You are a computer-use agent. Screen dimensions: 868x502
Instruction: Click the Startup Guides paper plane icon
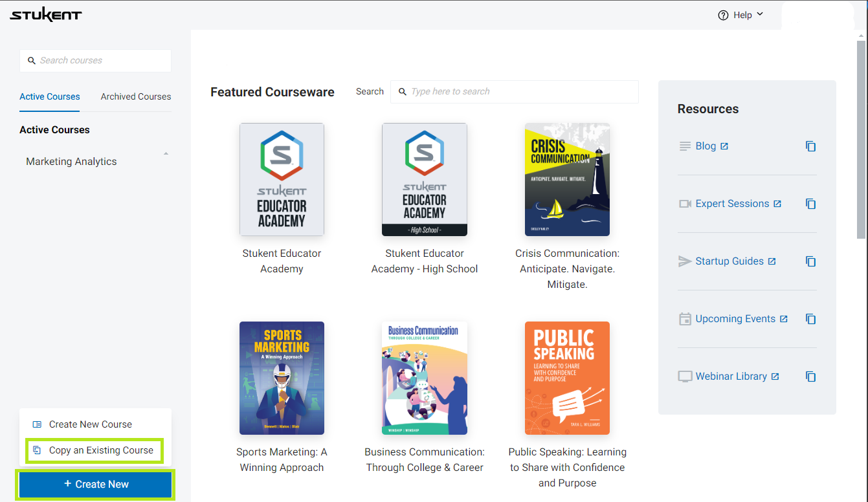click(685, 261)
